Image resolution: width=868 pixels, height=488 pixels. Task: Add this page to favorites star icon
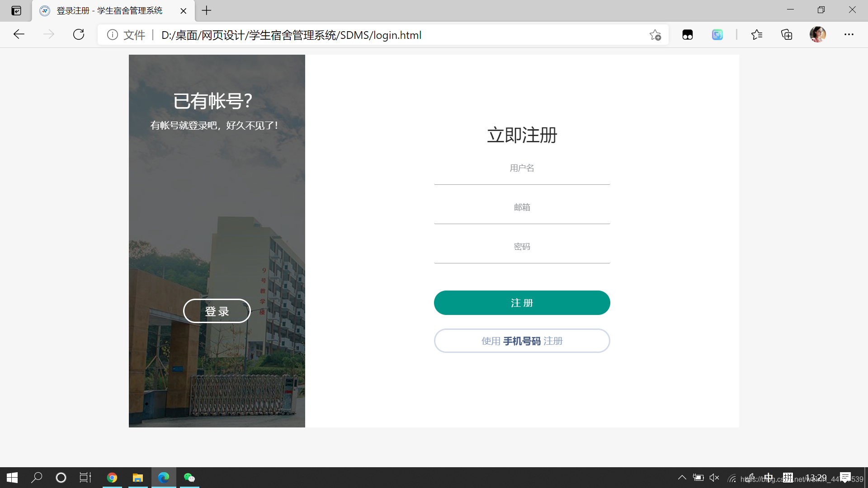pos(655,35)
